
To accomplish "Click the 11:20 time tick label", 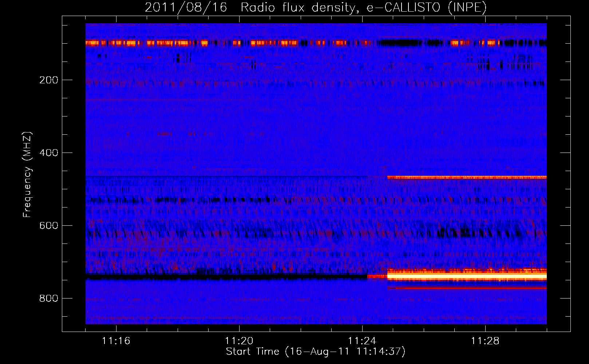I will click(239, 341).
